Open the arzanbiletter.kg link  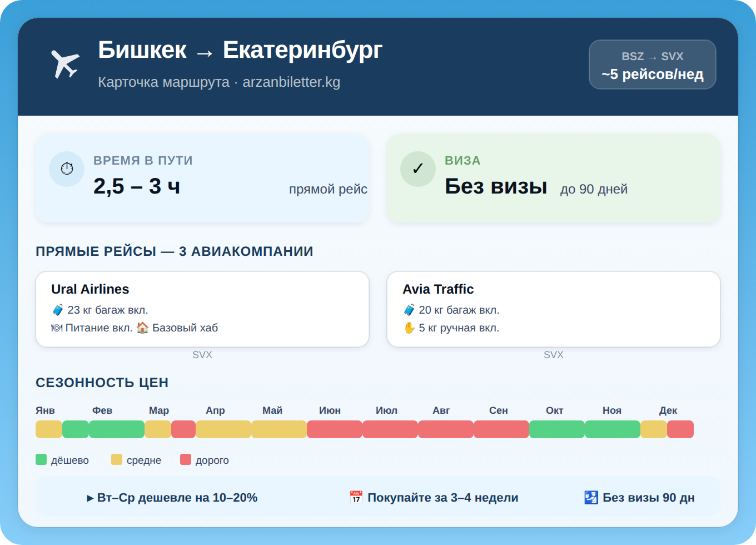[291, 82]
